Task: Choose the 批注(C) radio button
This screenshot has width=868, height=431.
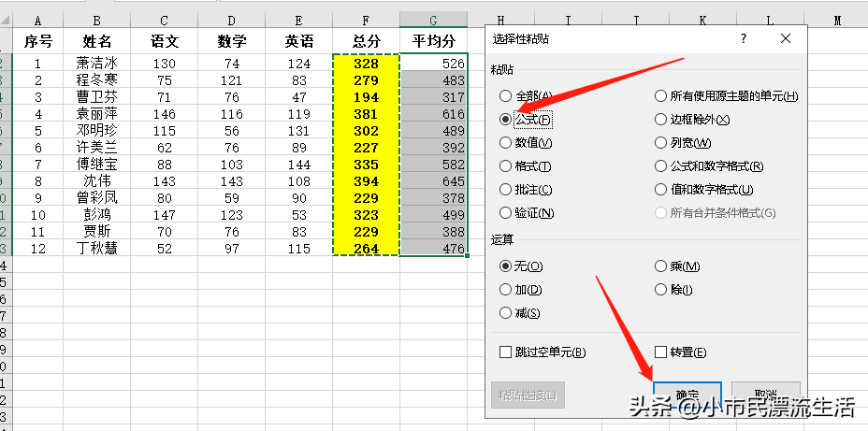Action: 505,190
